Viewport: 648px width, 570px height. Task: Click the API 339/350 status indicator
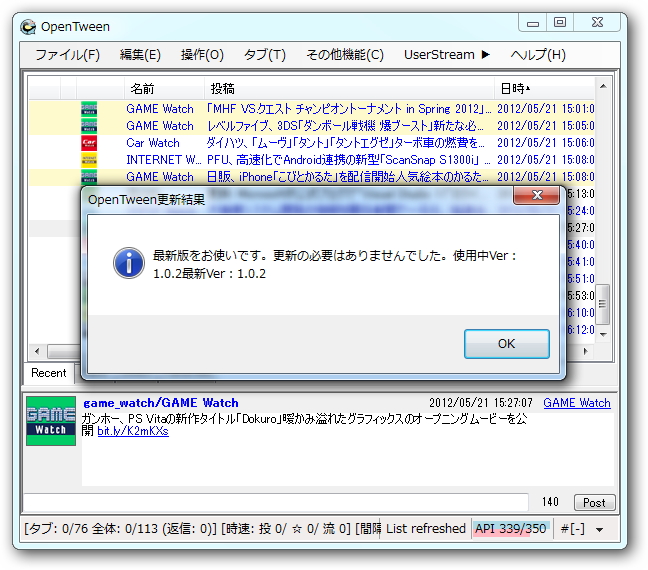click(511, 529)
